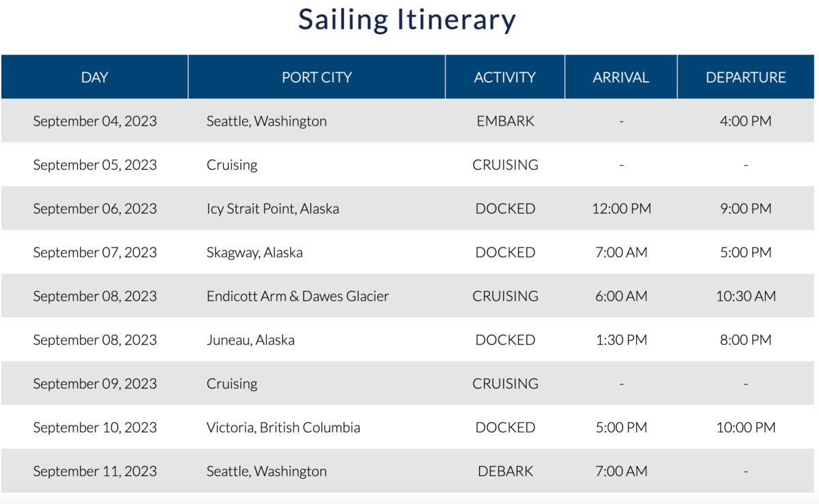This screenshot has width=819, height=504.
Task: Select the 12:00 PM arrival time
Action: [x=621, y=209]
